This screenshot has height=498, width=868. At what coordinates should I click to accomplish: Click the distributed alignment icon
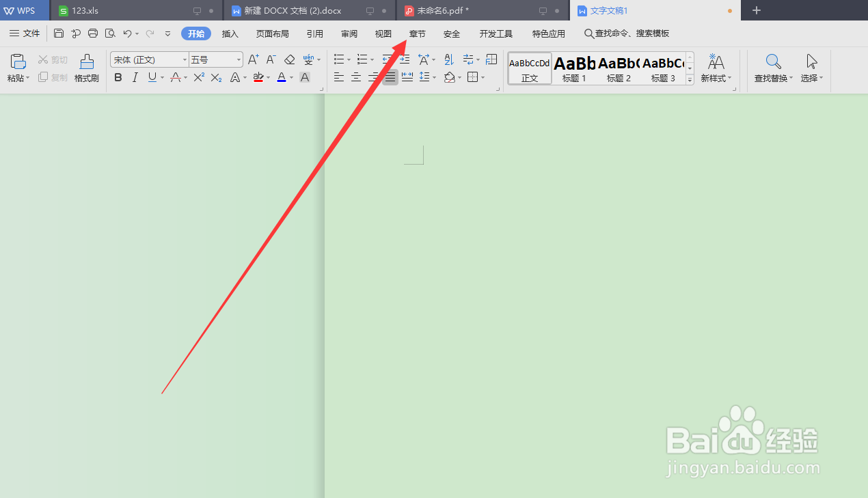click(x=407, y=78)
